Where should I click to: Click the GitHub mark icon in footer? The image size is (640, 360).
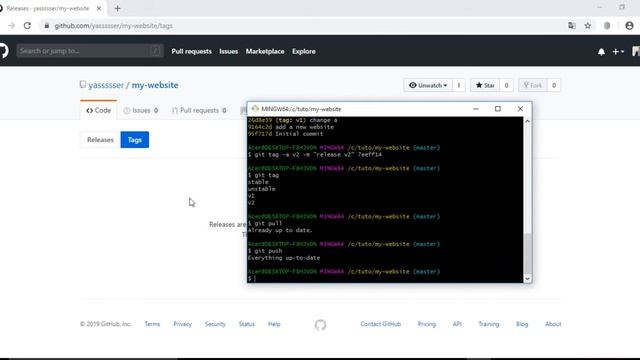coord(320,325)
